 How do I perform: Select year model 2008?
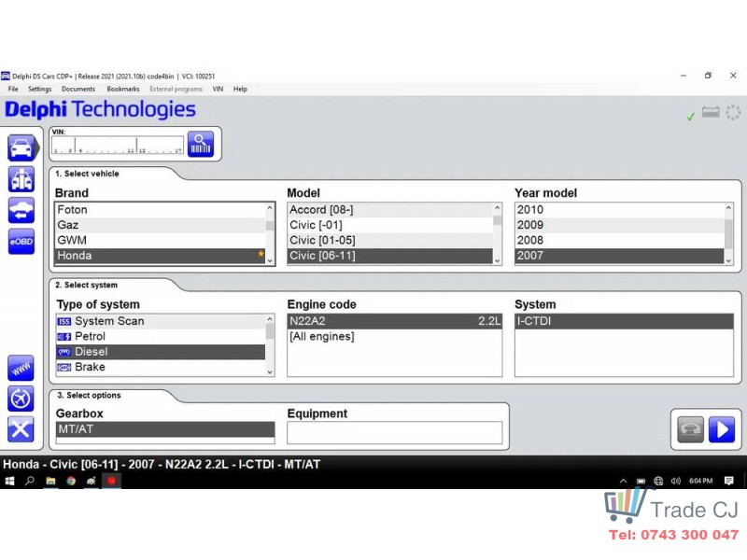click(620, 241)
